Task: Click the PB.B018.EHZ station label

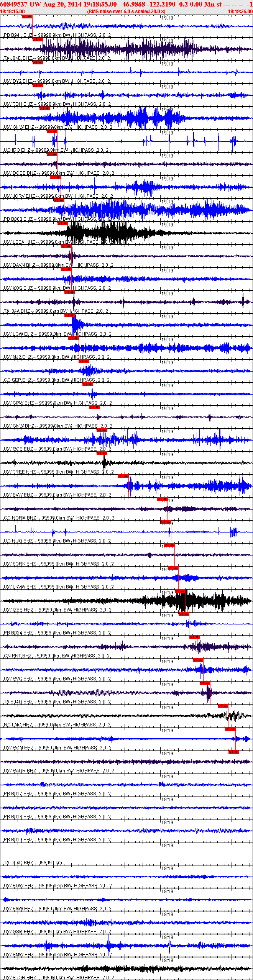Action: tap(18, 817)
